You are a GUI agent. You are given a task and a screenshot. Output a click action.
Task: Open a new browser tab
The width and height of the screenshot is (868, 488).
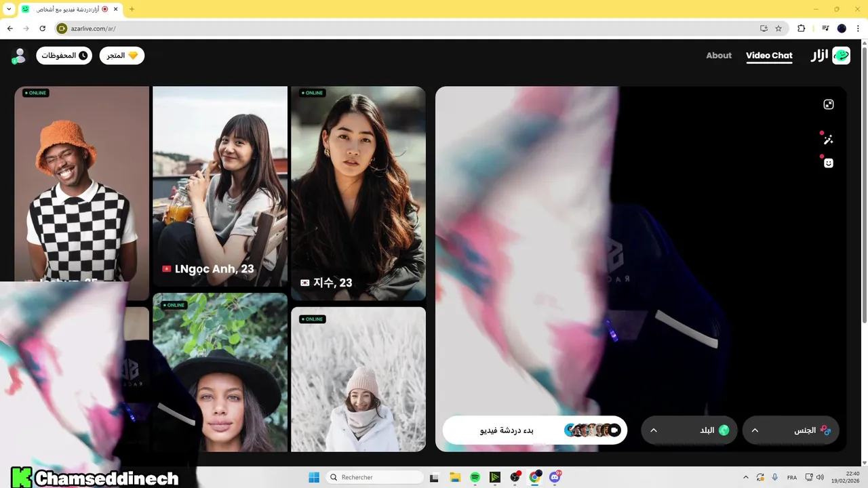(132, 9)
